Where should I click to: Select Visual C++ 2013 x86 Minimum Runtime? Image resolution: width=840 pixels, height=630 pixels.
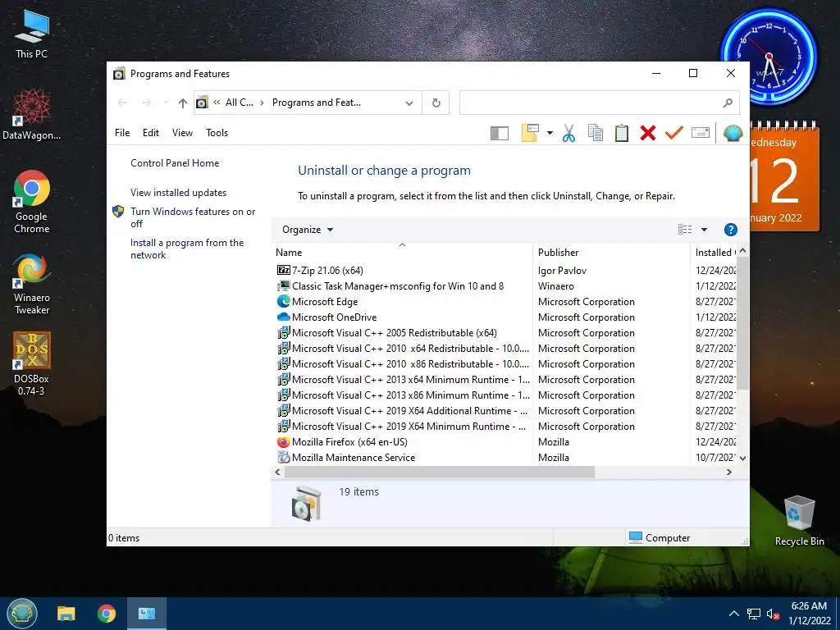(x=403, y=395)
